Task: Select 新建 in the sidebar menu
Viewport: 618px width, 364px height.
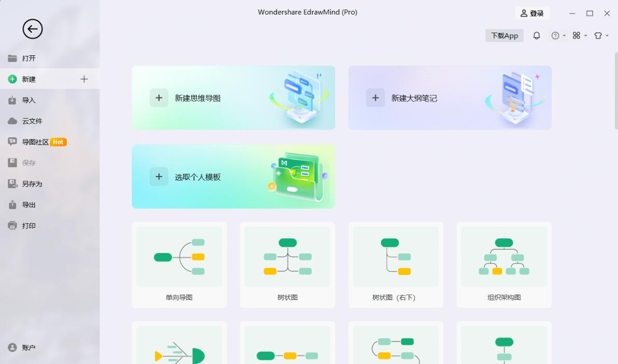Action: [x=28, y=79]
